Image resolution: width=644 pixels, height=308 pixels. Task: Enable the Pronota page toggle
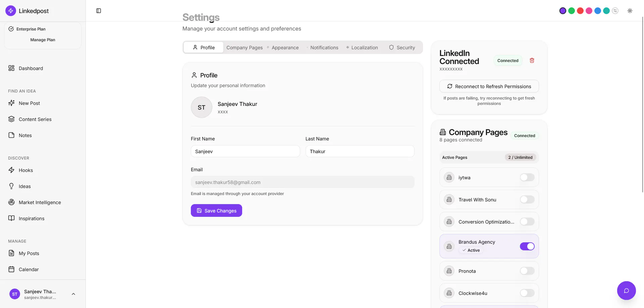(x=527, y=271)
